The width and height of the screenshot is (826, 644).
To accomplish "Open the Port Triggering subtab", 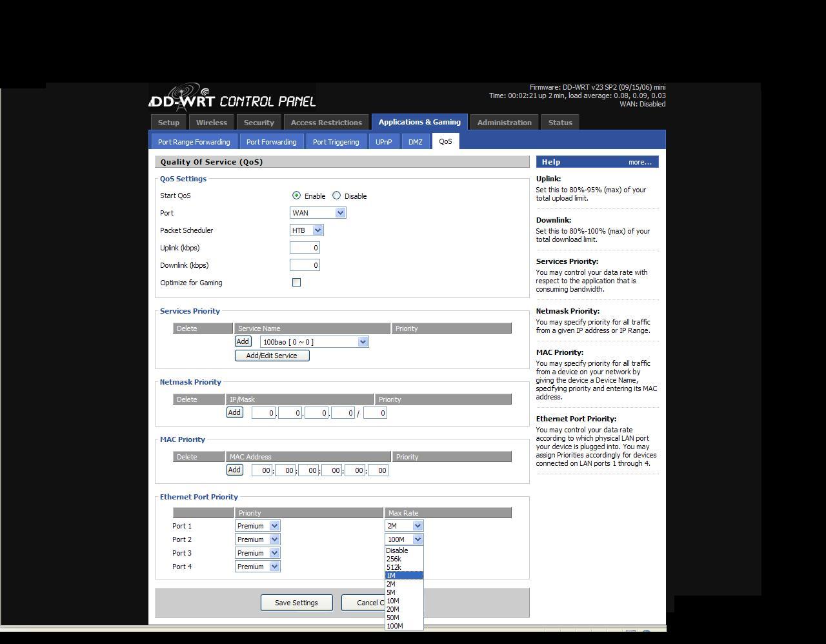I will 336,142.
